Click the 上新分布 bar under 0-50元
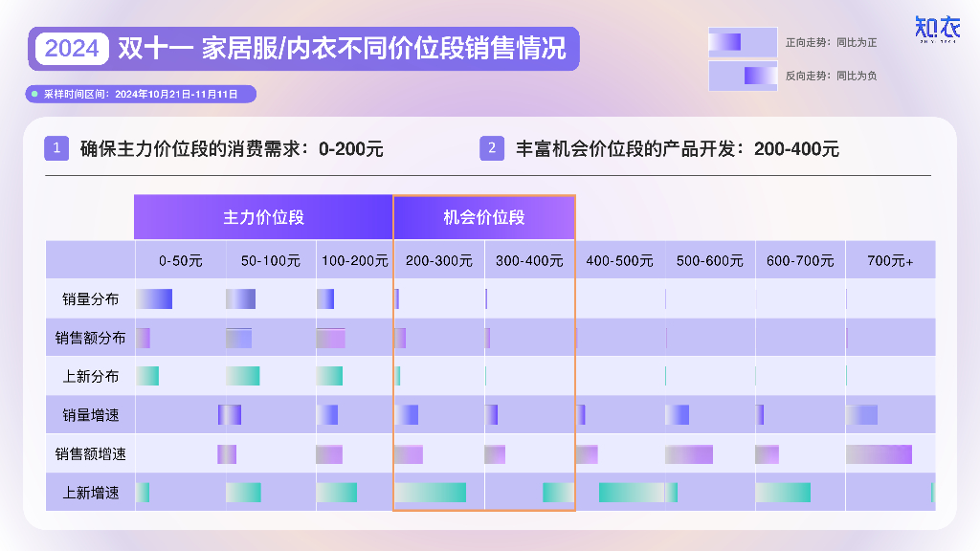 pos(147,376)
